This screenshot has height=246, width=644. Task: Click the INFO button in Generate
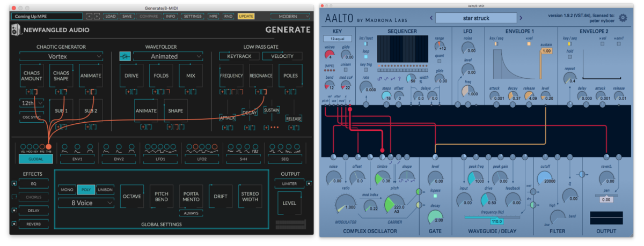coord(170,17)
